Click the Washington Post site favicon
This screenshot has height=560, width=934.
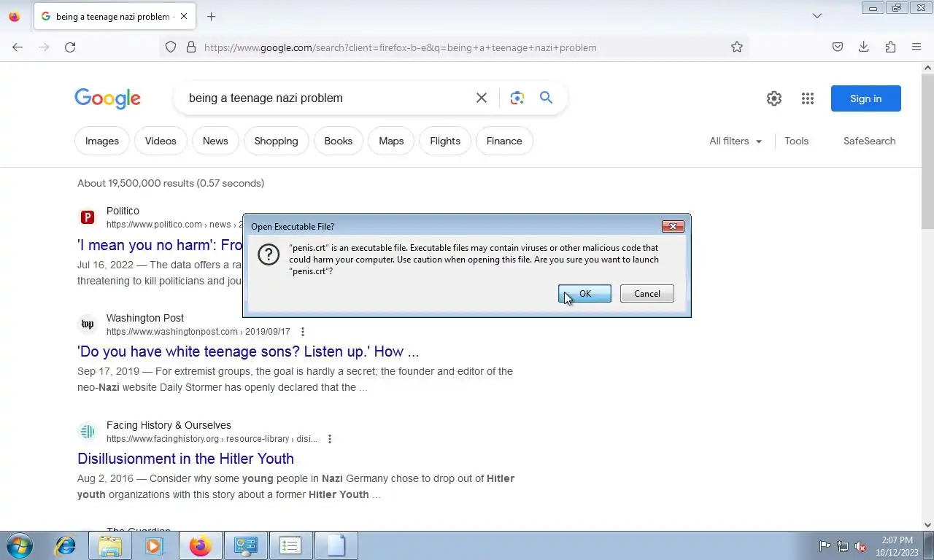(x=88, y=324)
